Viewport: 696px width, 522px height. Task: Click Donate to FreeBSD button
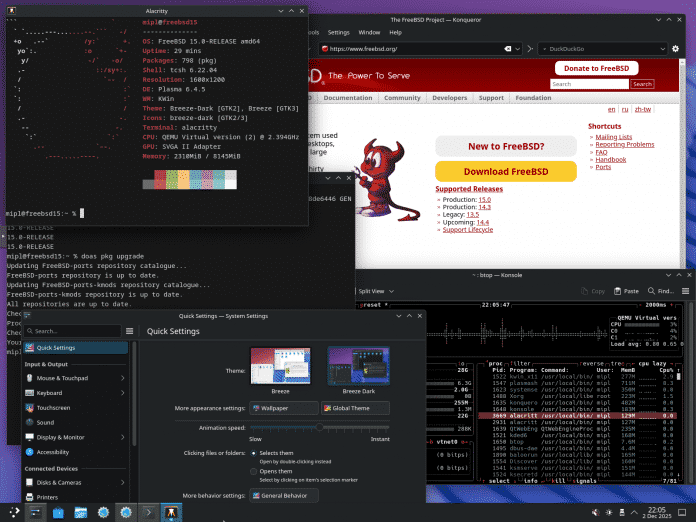[596, 68]
